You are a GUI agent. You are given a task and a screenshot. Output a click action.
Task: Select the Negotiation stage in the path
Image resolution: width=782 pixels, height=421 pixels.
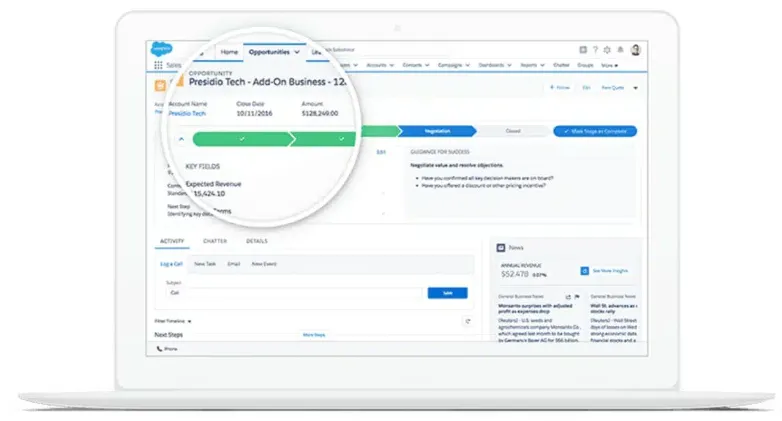(x=437, y=131)
